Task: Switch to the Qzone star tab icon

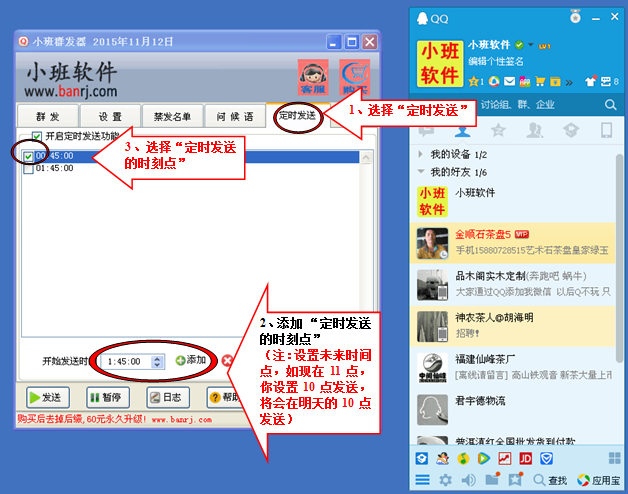Action: [x=498, y=130]
